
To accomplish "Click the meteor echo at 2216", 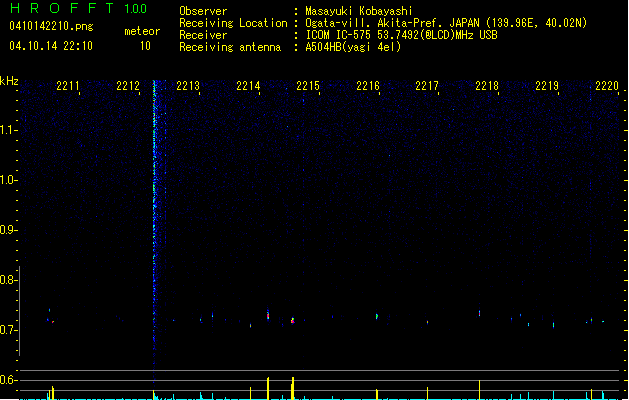I will coord(377,316).
